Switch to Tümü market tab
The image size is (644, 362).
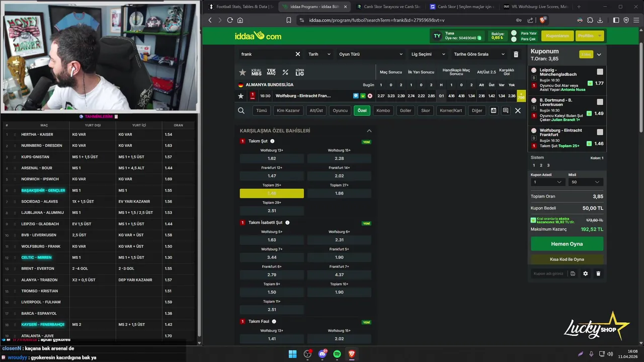point(262,111)
